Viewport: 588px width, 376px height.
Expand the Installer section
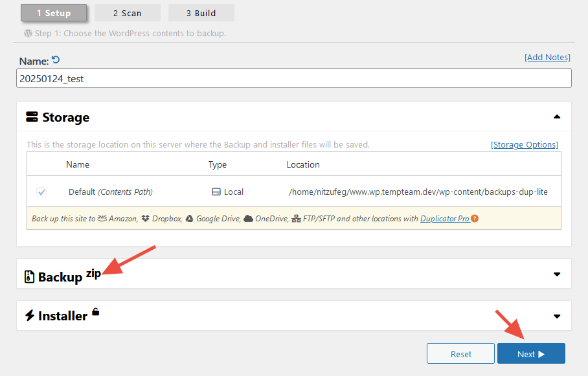point(557,316)
